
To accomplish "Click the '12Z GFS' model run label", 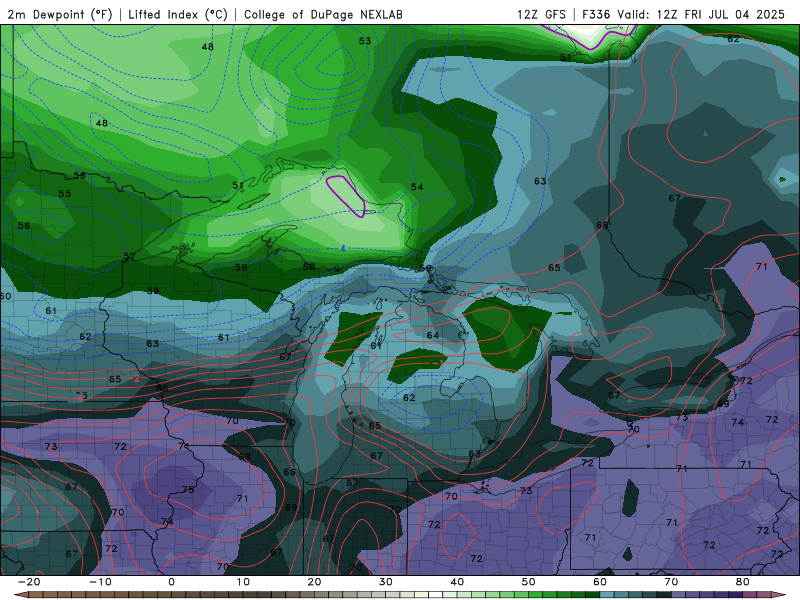I will tap(541, 14).
